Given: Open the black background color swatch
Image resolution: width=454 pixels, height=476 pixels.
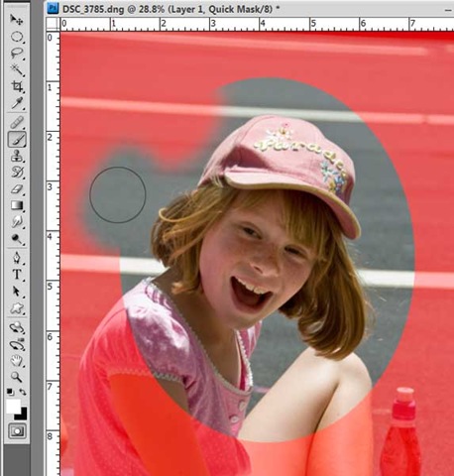Looking at the screenshot, I should pyautogui.click(x=23, y=416).
